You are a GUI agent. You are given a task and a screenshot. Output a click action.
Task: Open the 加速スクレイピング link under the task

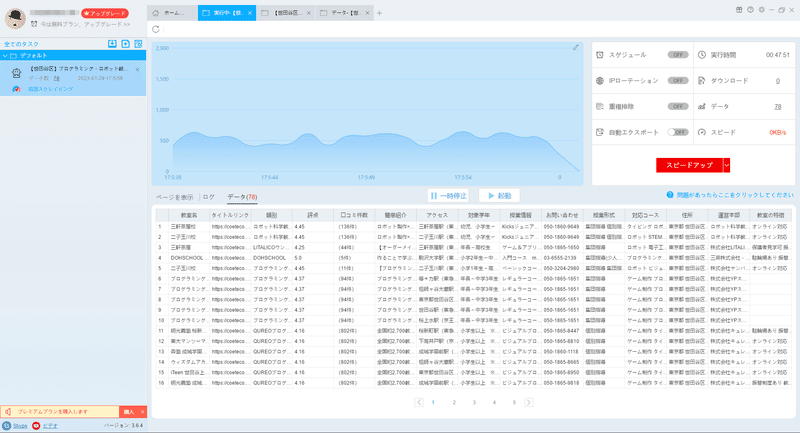point(51,89)
